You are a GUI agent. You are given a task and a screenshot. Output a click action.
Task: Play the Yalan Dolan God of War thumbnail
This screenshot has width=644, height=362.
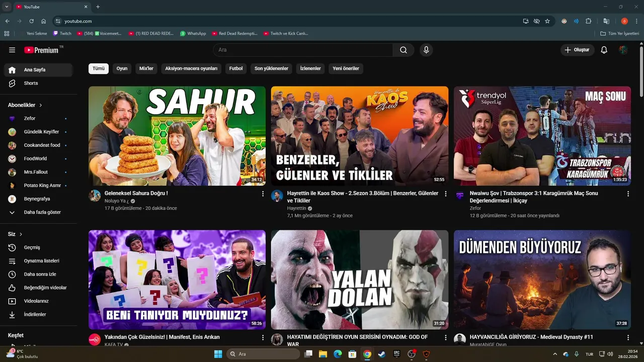pyautogui.click(x=360, y=280)
